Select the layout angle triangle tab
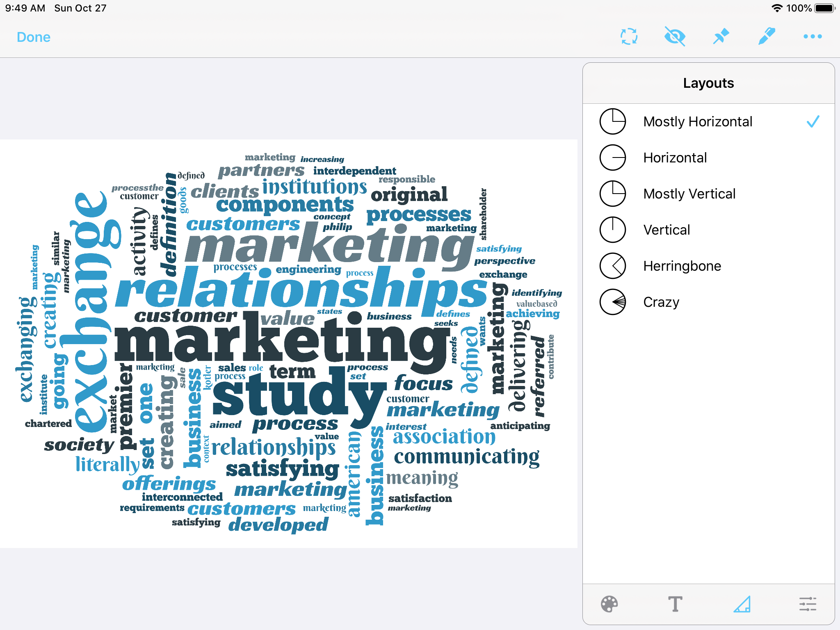Viewport: 840px width, 630px height. coord(742,604)
